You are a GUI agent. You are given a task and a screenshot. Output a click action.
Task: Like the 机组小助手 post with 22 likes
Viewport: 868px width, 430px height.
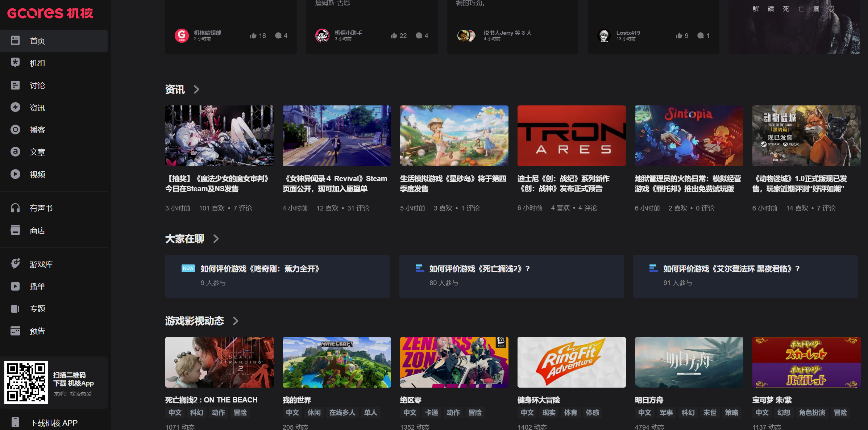point(394,36)
